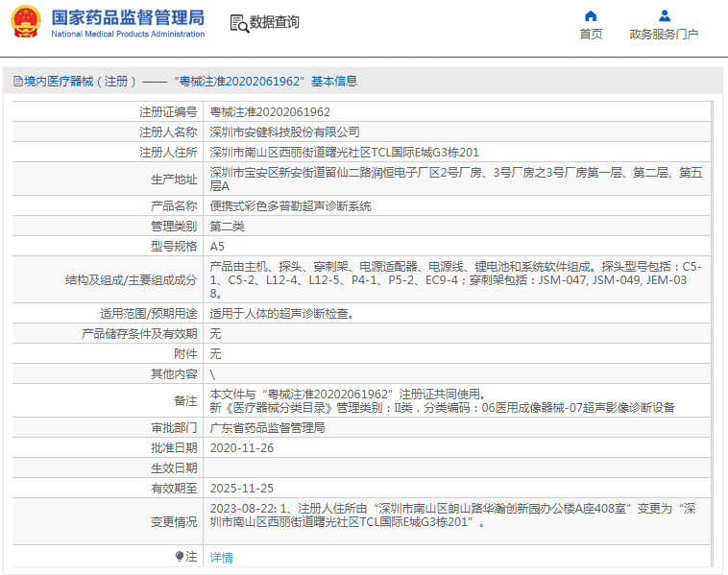The width and height of the screenshot is (728, 575).
Task: Click the 变更情况 row label
Action: 174,522
